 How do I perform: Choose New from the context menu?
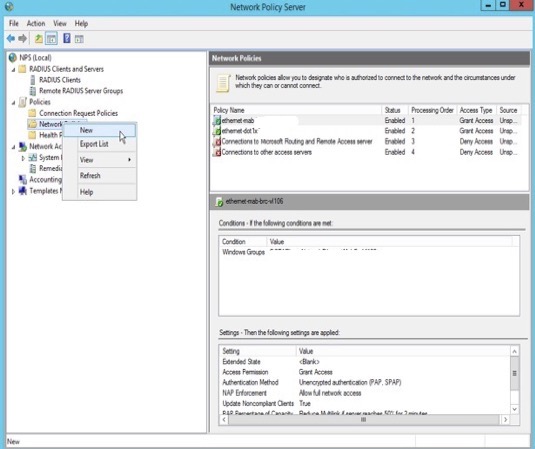coord(100,130)
